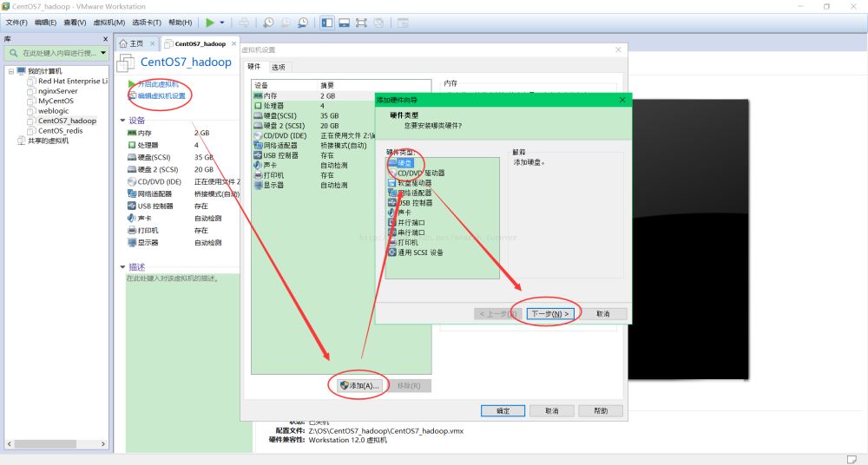This screenshot has width=868, height=465.
Task: Collapse the 我的计算机 tree node
Action: [x=10, y=71]
